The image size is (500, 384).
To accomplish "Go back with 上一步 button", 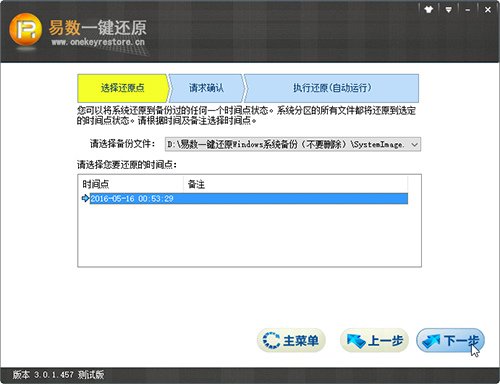I will pos(374,340).
